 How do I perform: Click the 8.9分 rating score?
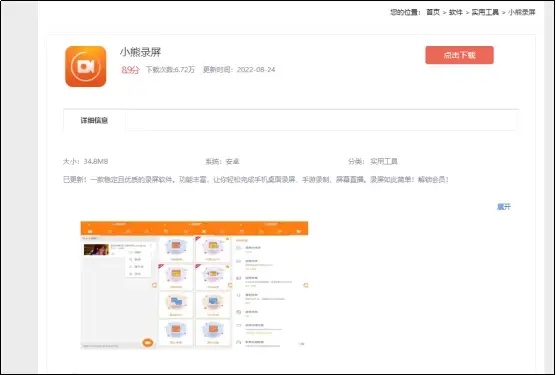(x=130, y=70)
